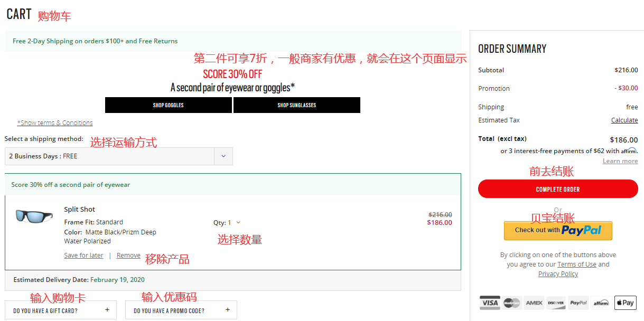The height and width of the screenshot is (321, 644).
Task: Click the Affirm payment icon in footer
Action: coord(601,303)
